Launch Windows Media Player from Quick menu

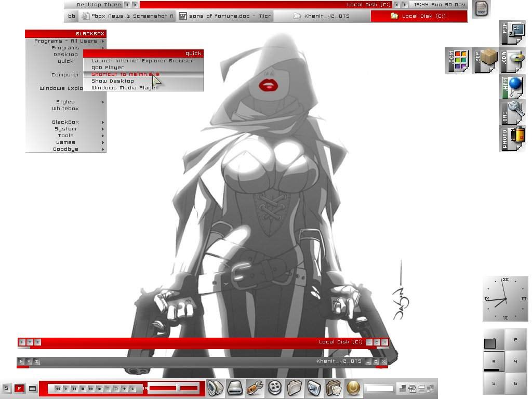tap(143, 87)
